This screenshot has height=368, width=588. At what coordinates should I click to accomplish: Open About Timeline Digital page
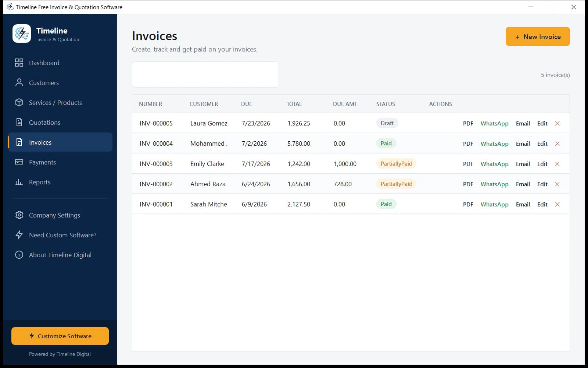pos(60,255)
